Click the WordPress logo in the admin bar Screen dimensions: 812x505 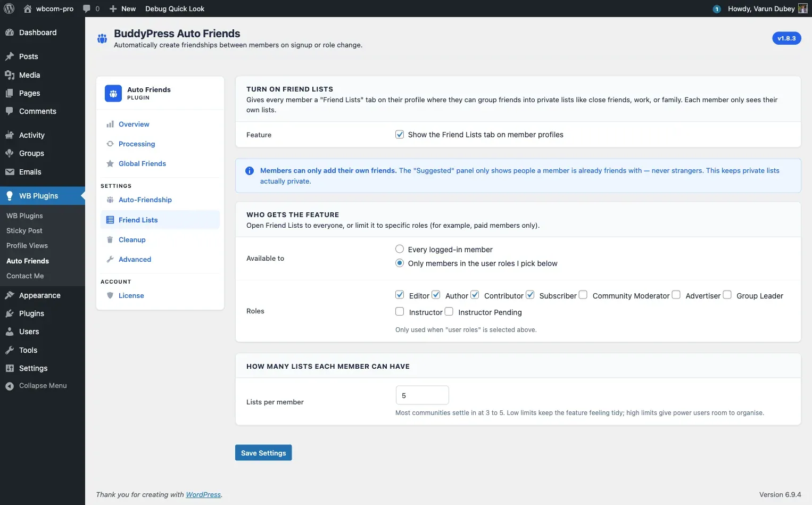pos(9,9)
